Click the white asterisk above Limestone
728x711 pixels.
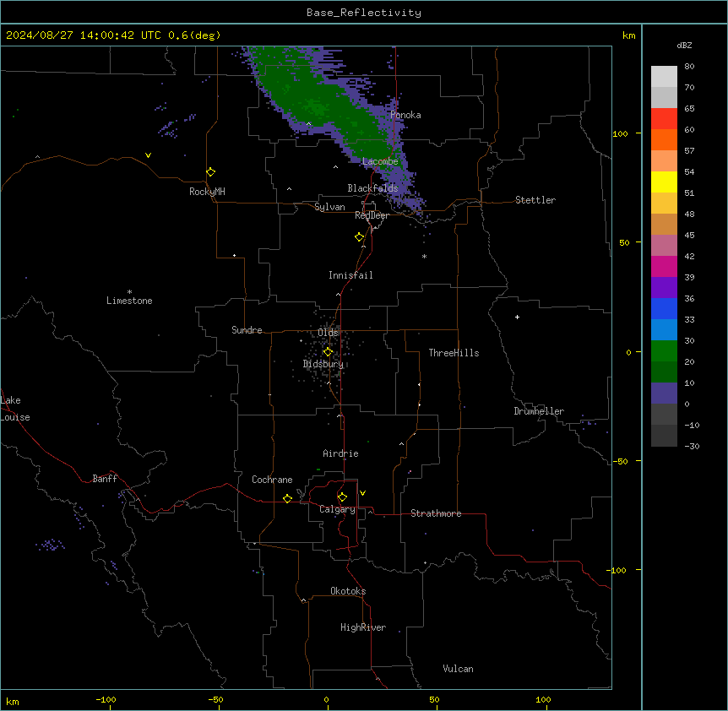click(129, 292)
